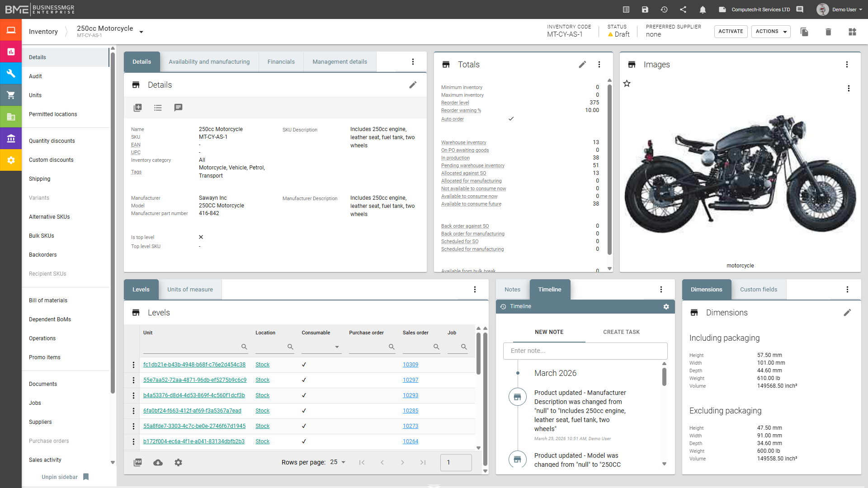Switch to the Financials tab

point(281,62)
